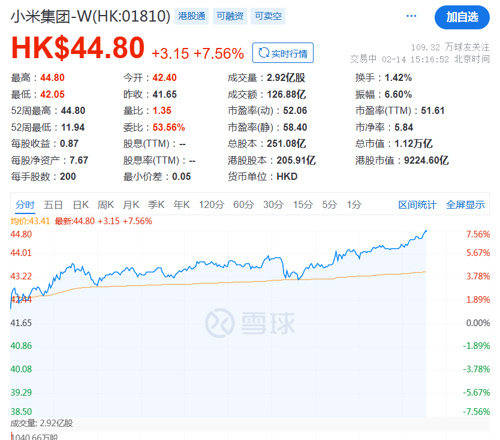The width and height of the screenshot is (500, 440).
Task: Switch to the 60分 chart tab
Action: tap(243, 205)
